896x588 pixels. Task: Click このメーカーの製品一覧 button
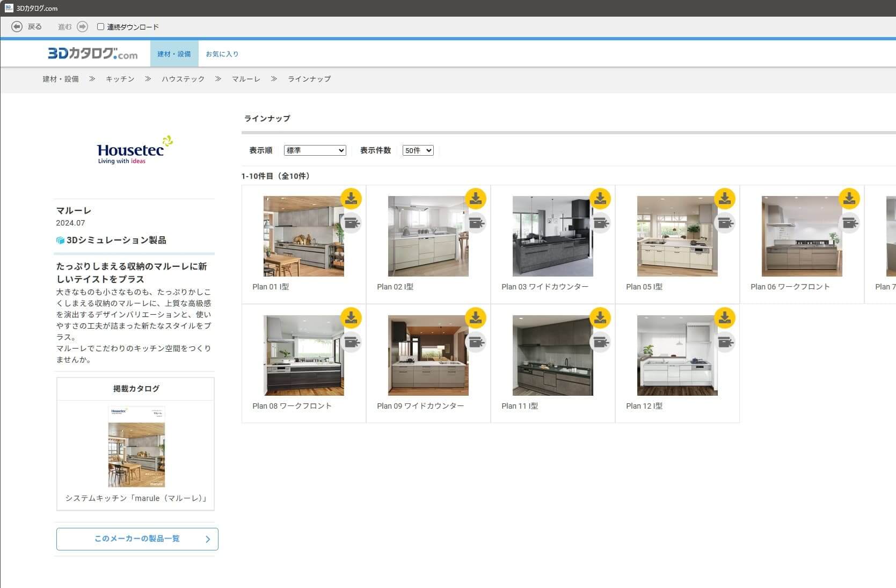pyautogui.click(x=137, y=539)
